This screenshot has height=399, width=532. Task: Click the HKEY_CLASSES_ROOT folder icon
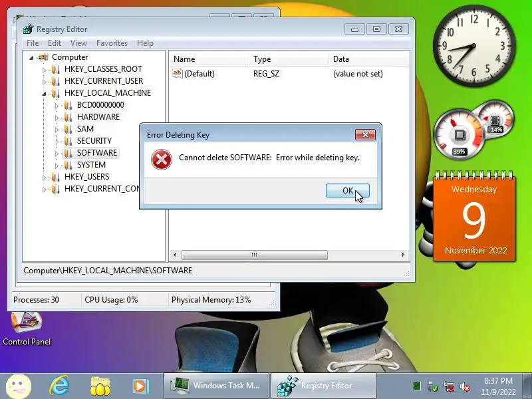(56, 69)
